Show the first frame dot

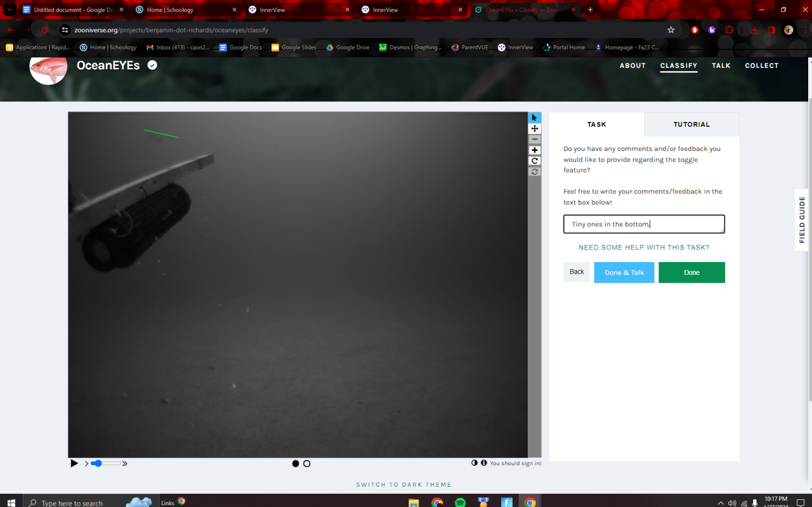coord(296,464)
